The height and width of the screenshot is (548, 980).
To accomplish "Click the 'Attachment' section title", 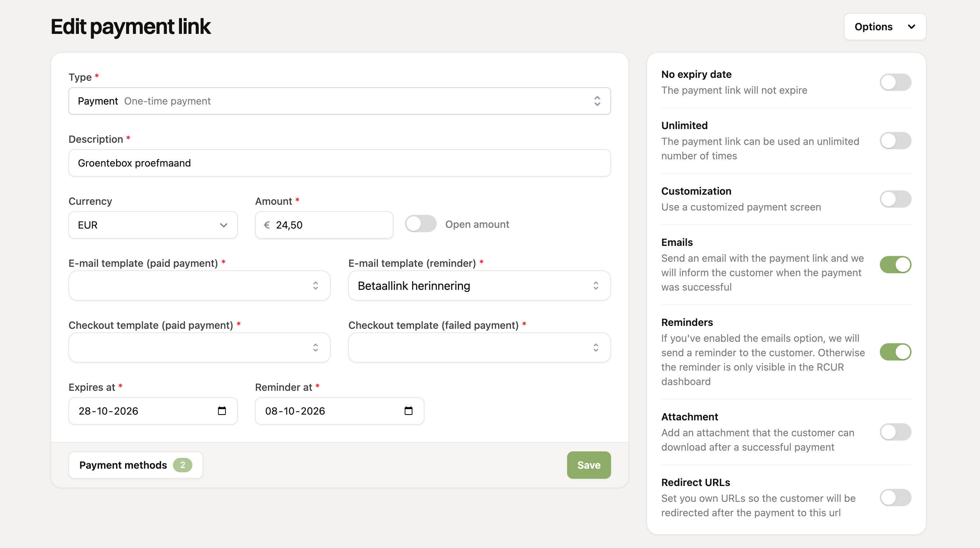I will point(689,417).
